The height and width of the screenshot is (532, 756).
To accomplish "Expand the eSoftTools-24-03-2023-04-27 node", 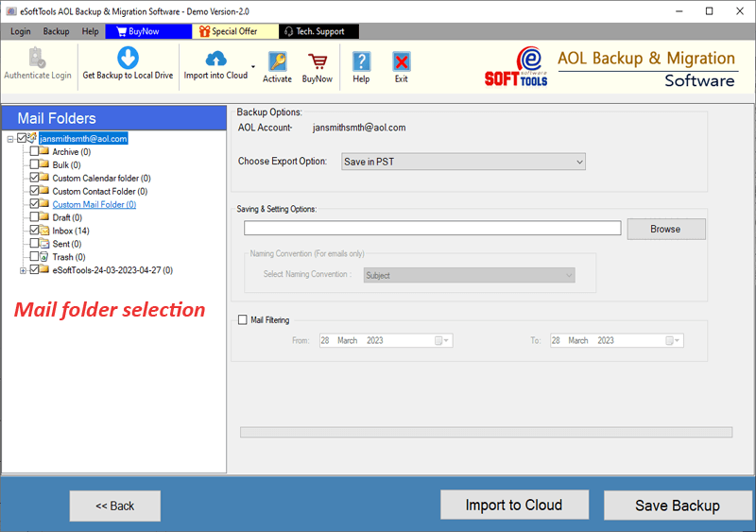I will (x=23, y=270).
